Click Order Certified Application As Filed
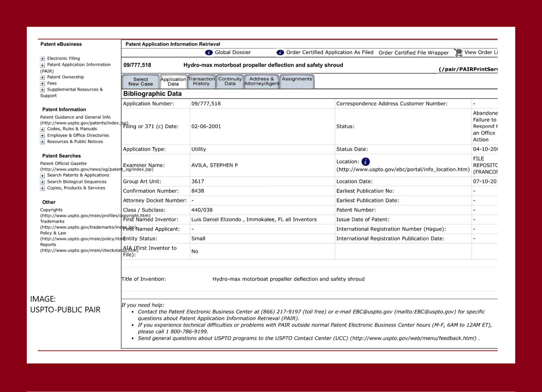Image resolution: width=542 pixels, height=392 pixels. pyautogui.click(x=330, y=52)
